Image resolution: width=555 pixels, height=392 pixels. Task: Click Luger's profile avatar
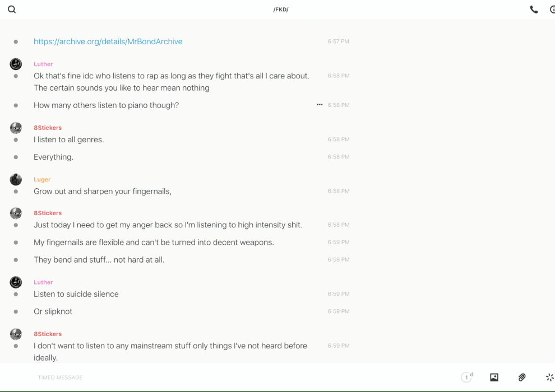pyautogui.click(x=16, y=179)
